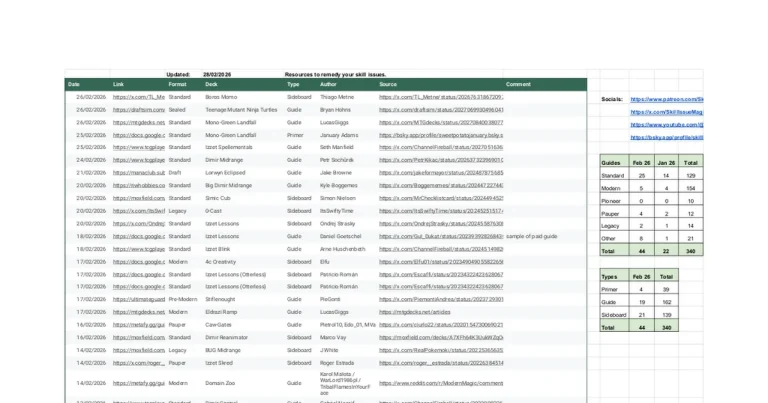Open the metafy.gg link for Caw-Gates
Image resolution: width=768 pixels, height=403 pixels.
click(139, 325)
